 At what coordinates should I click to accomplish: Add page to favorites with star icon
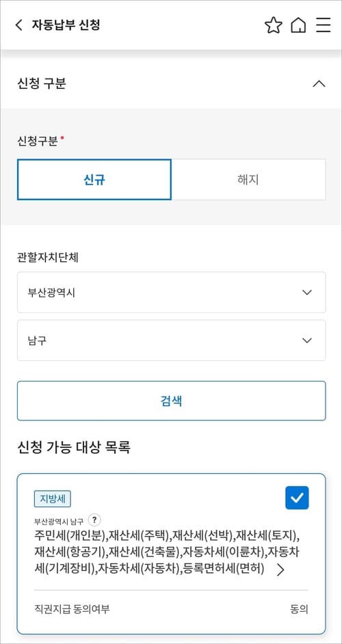tap(274, 25)
